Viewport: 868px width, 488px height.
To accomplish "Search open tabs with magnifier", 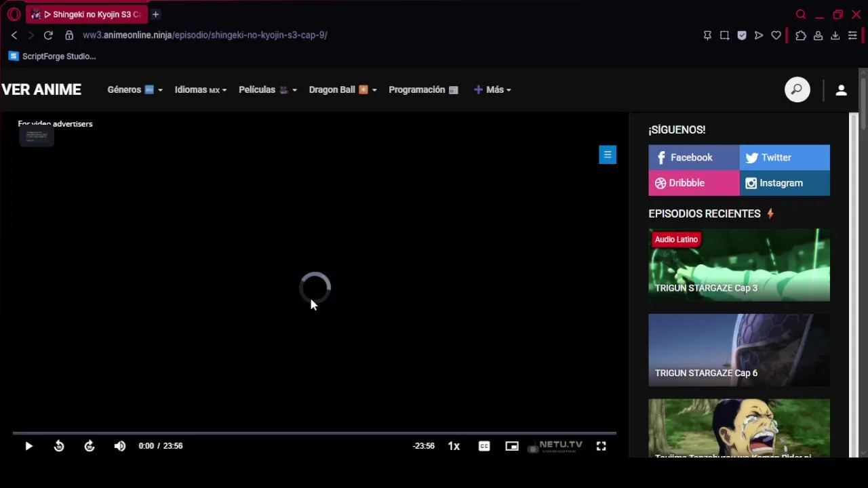I will point(801,14).
